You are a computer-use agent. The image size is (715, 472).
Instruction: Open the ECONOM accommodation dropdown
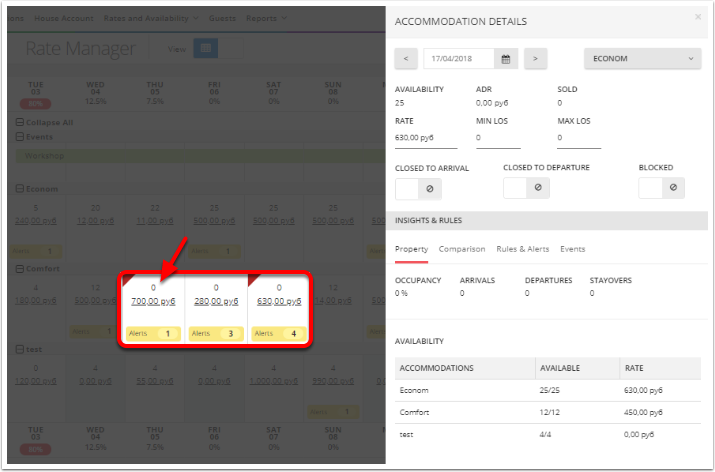click(642, 58)
